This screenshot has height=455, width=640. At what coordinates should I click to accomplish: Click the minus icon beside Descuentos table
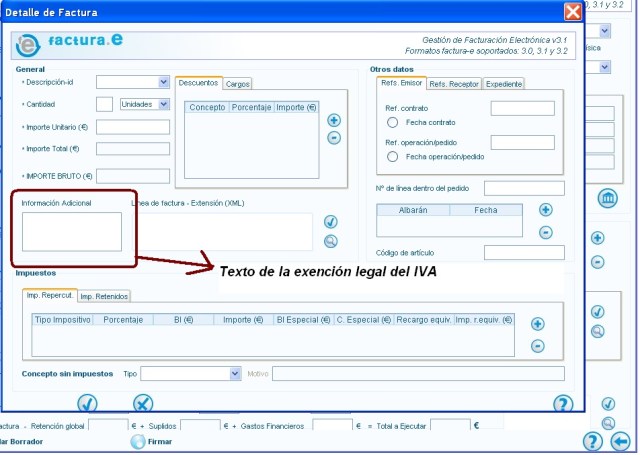pyautogui.click(x=334, y=138)
